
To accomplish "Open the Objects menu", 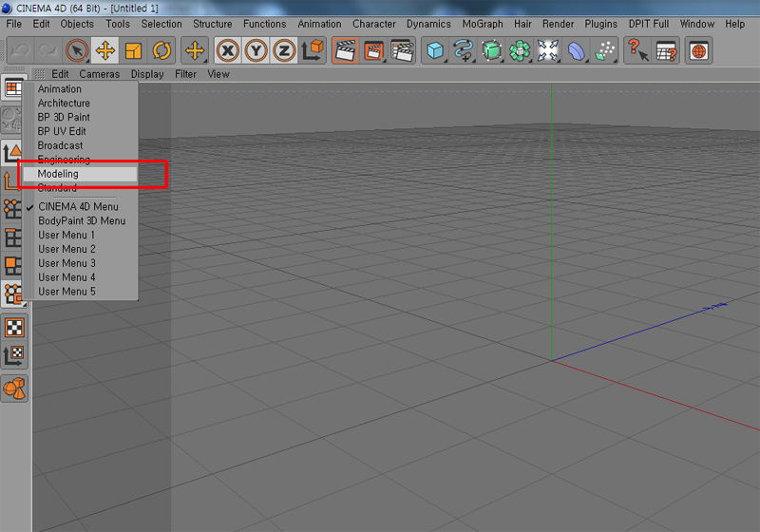I will click(x=77, y=24).
